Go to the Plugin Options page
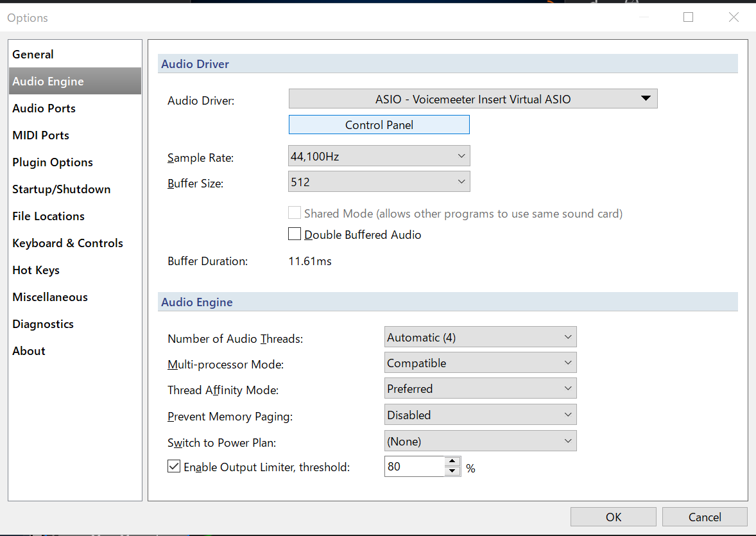 coord(53,162)
